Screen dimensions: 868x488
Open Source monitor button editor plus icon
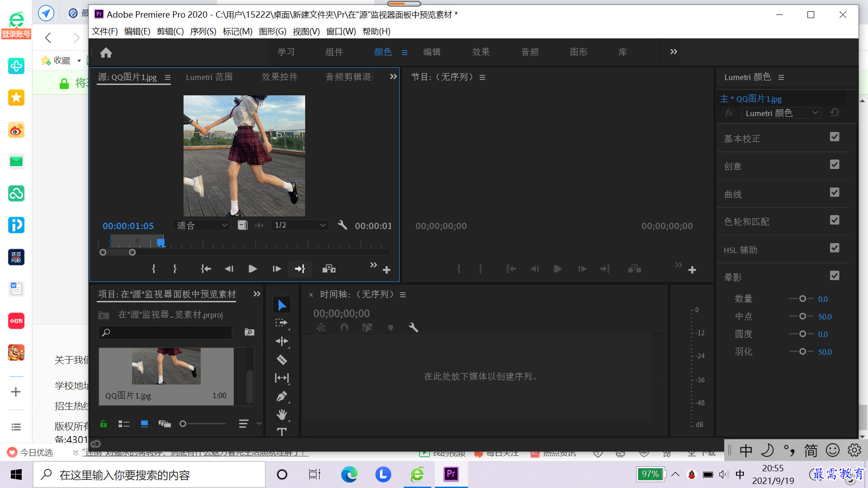tap(387, 270)
